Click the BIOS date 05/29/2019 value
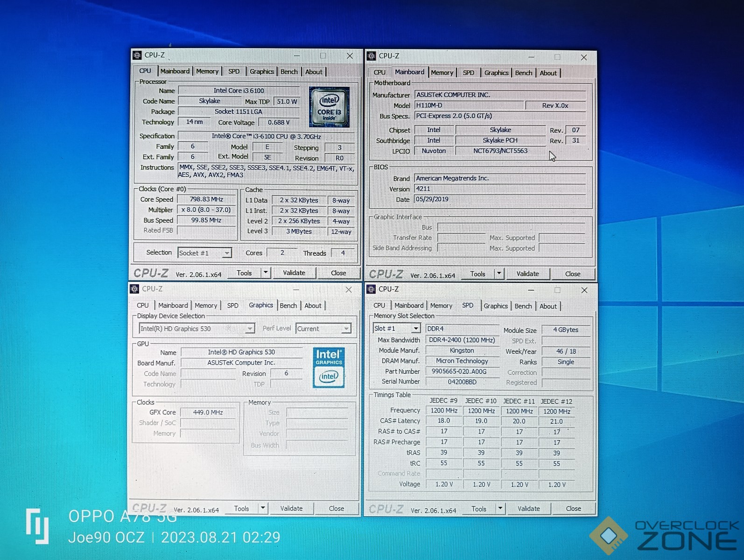 500,199
